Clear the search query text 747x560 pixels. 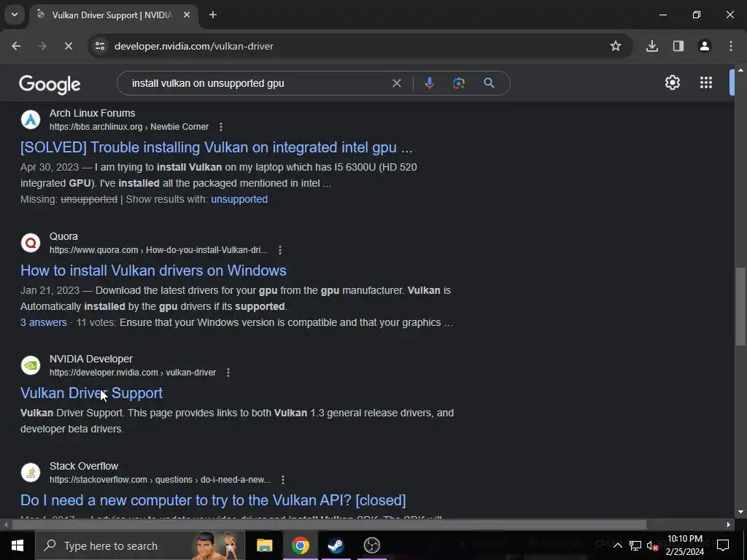(x=396, y=83)
